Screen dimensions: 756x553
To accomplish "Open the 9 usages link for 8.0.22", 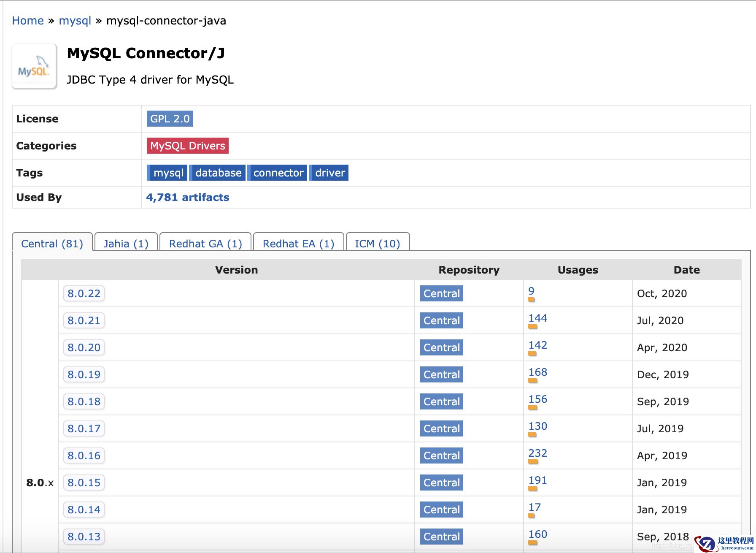I will coord(532,291).
